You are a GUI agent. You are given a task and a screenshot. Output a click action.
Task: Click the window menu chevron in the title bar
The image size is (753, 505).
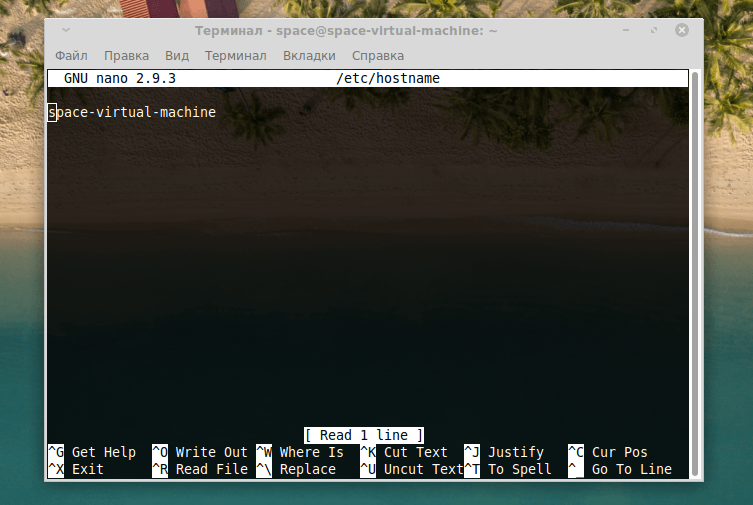(66, 30)
